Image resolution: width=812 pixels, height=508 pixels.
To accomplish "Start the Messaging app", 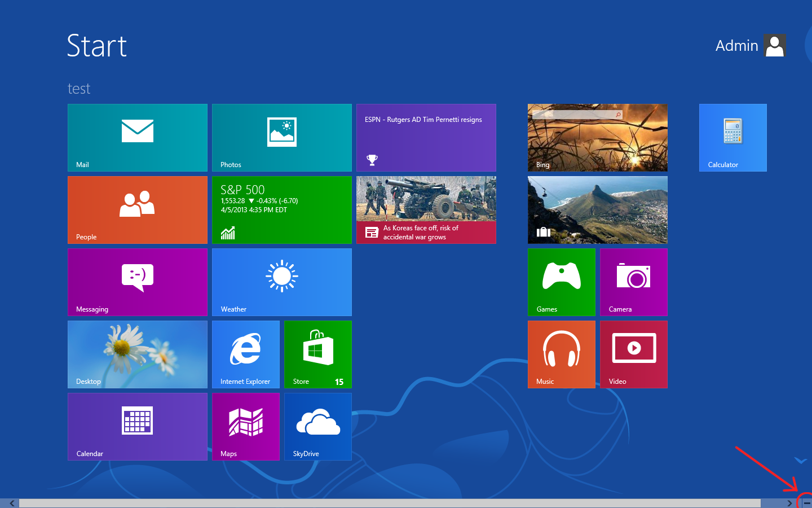I will (137, 282).
